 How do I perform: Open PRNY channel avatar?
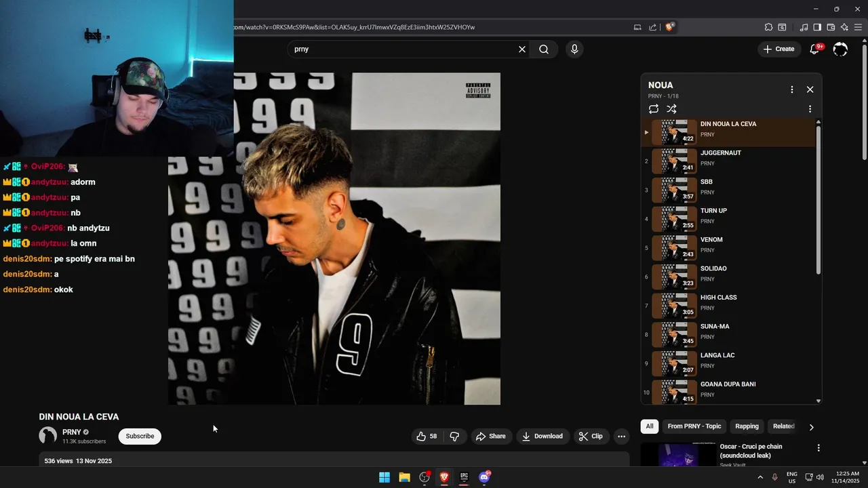(x=47, y=436)
